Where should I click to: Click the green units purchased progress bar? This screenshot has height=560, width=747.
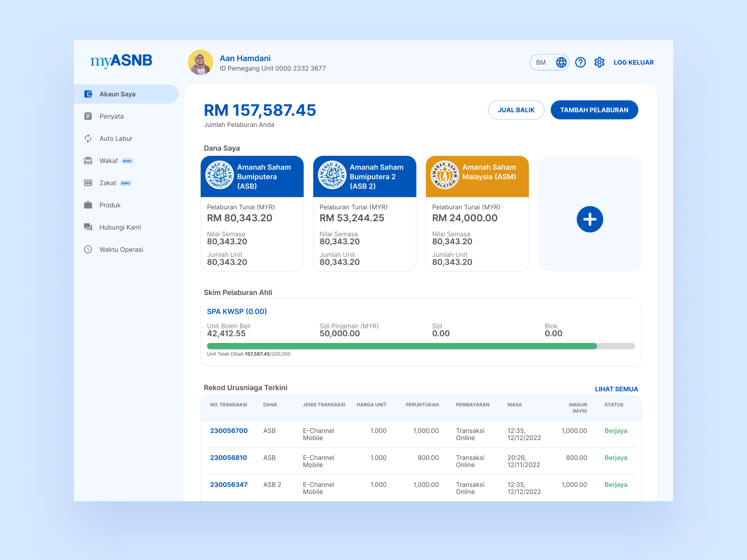pos(402,346)
